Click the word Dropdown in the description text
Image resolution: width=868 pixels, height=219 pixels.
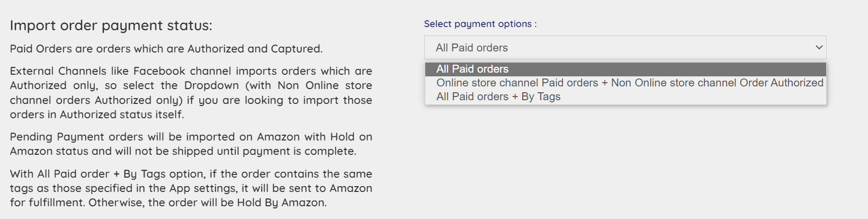[x=211, y=85]
